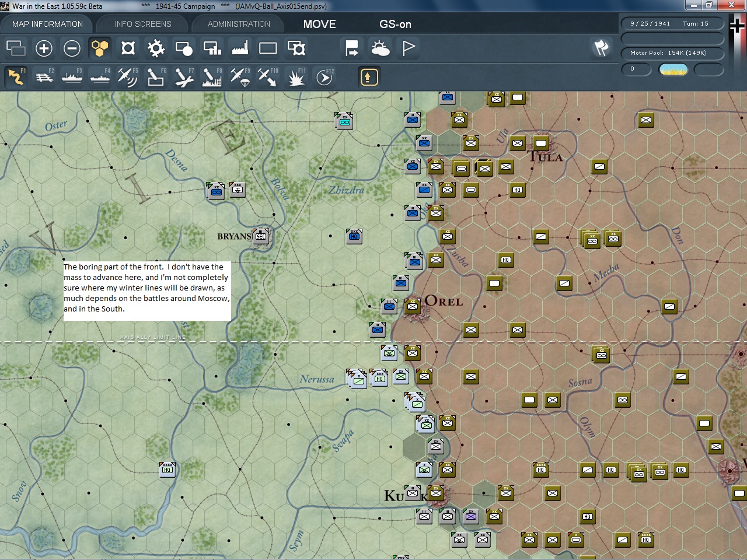Screen dimensions: 747x560
Task: Select the F11 explosion mode icon
Action: point(296,77)
